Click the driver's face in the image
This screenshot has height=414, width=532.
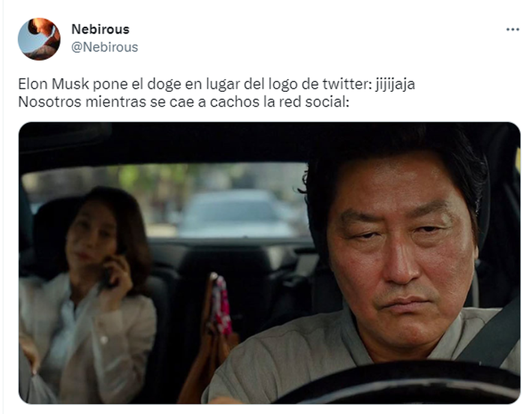tap(402, 258)
